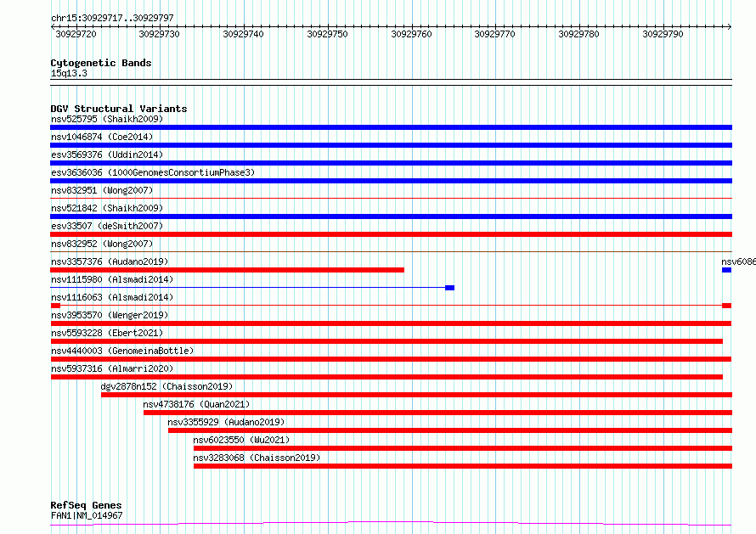Screen dimensions: 756x534
Task: Click the blue bar for esv3636036
Action: click(x=391, y=181)
